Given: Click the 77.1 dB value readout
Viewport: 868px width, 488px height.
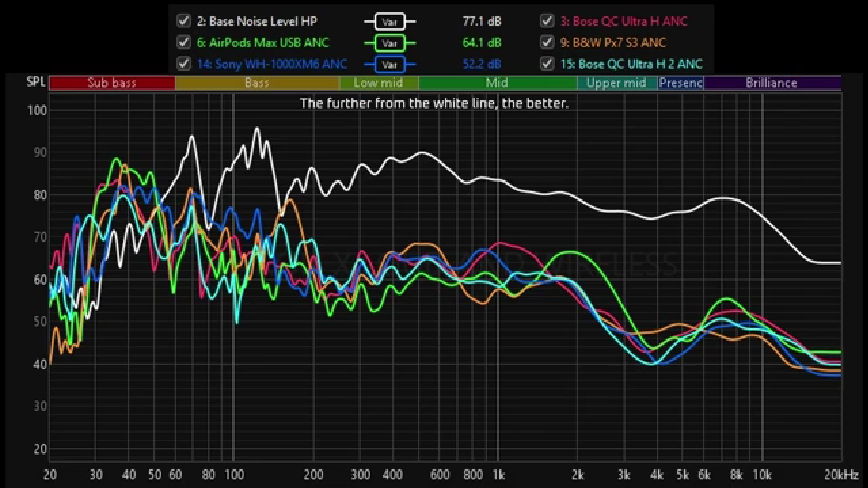Looking at the screenshot, I should coord(482,21).
